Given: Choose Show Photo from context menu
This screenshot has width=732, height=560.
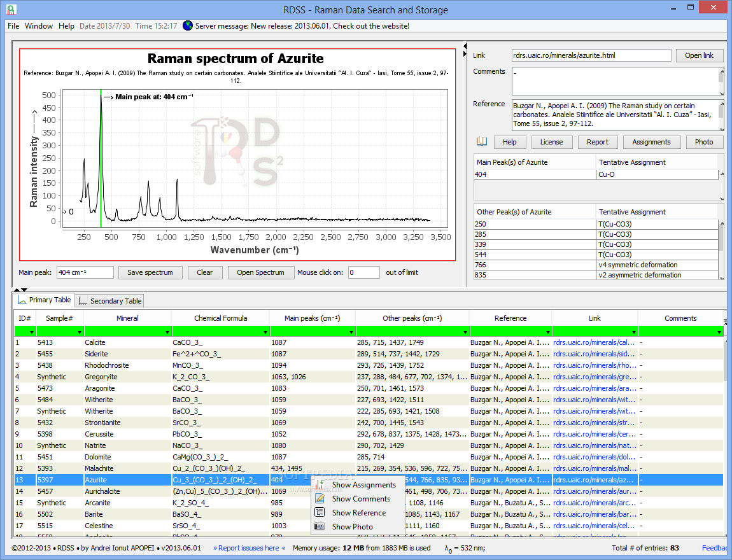Looking at the screenshot, I should [358, 526].
